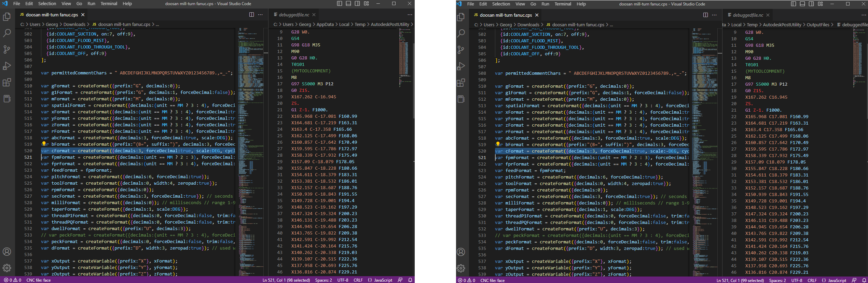
Task: Open Source Control in the right window
Action: 461,50
